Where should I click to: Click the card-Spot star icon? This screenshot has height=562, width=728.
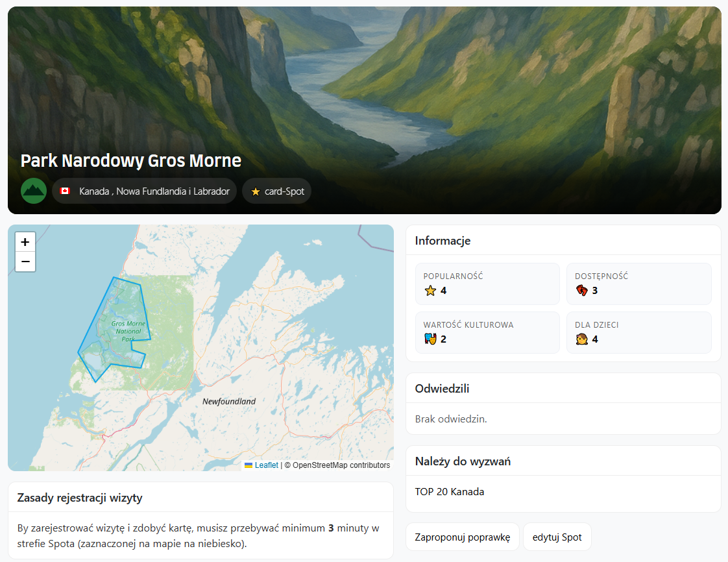(x=256, y=191)
